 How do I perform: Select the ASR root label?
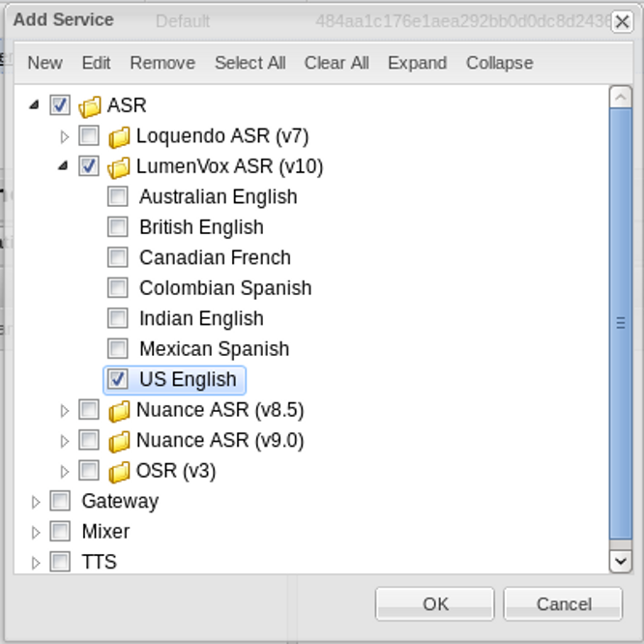127,105
